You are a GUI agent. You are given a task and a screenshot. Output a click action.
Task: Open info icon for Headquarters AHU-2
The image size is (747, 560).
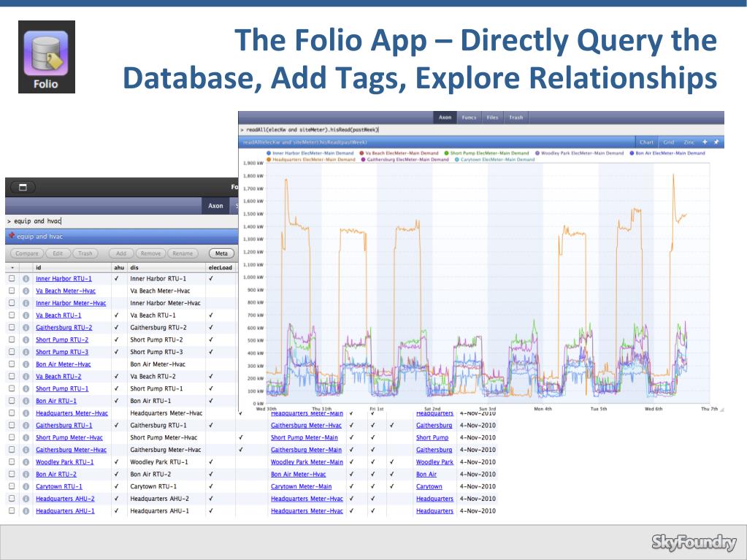(26, 499)
